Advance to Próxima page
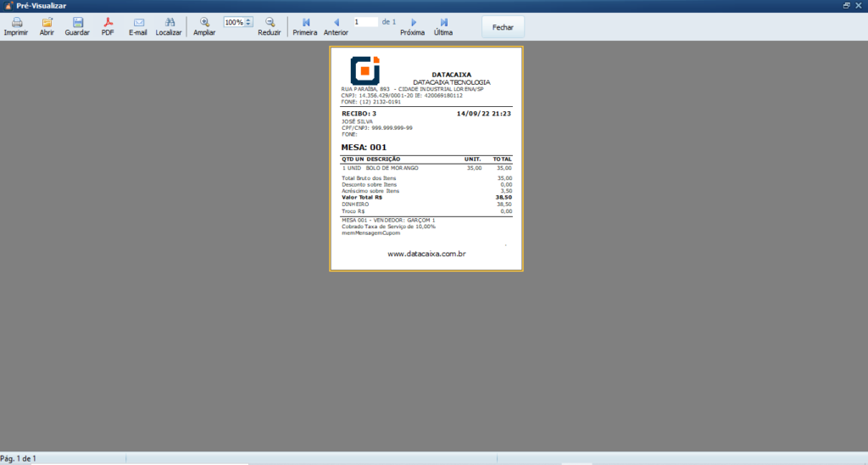Viewport: 868px width, 465px height. (x=413, y=23)
